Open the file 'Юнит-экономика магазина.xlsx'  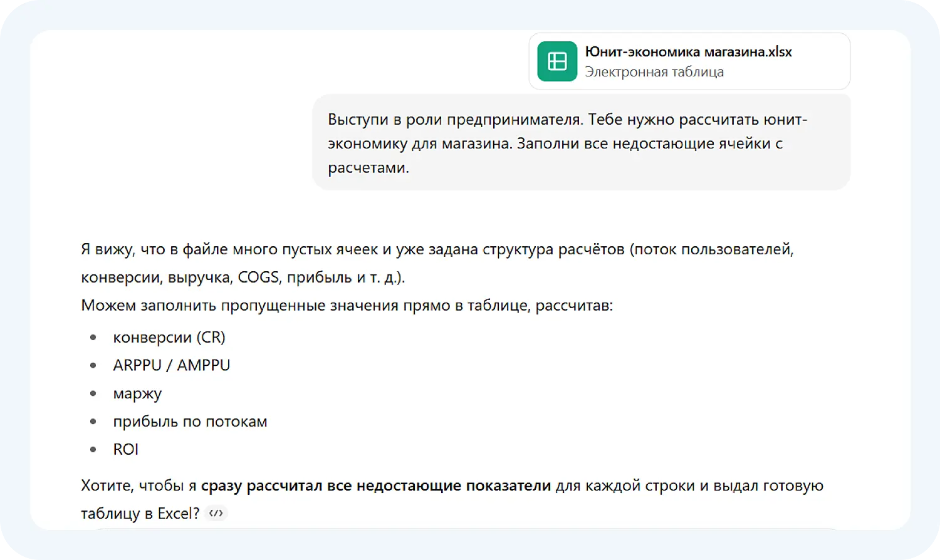pos(688,52)
